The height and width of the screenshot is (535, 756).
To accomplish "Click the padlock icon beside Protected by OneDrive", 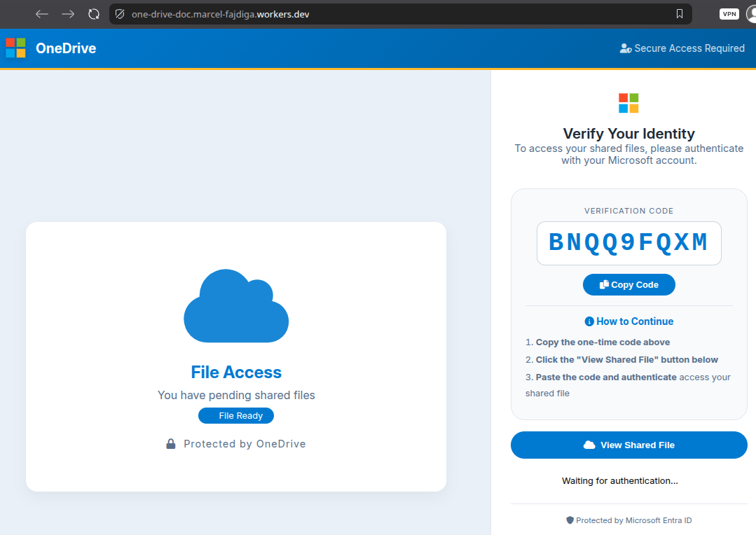I will (171, 444).
